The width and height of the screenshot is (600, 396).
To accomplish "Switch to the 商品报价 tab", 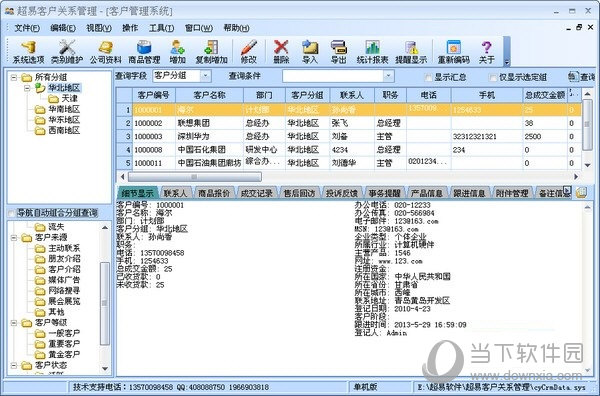I will pos(214,193).
